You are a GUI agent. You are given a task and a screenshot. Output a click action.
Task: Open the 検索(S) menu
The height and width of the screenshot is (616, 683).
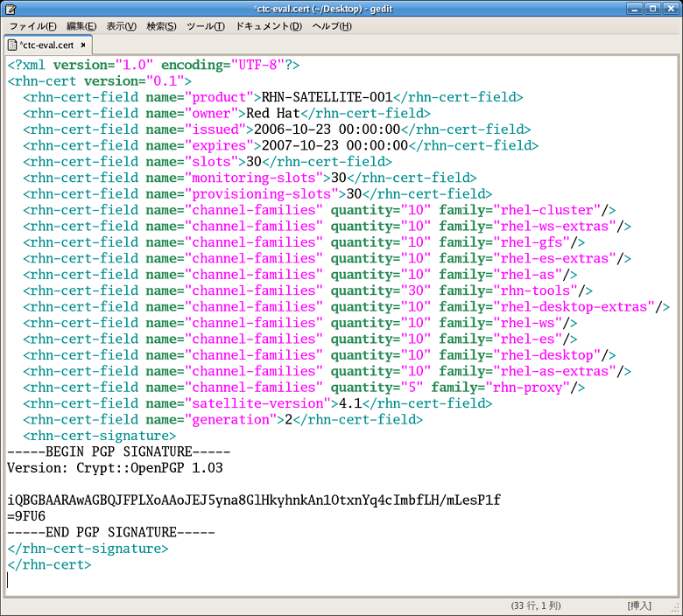tap(162, 26)
